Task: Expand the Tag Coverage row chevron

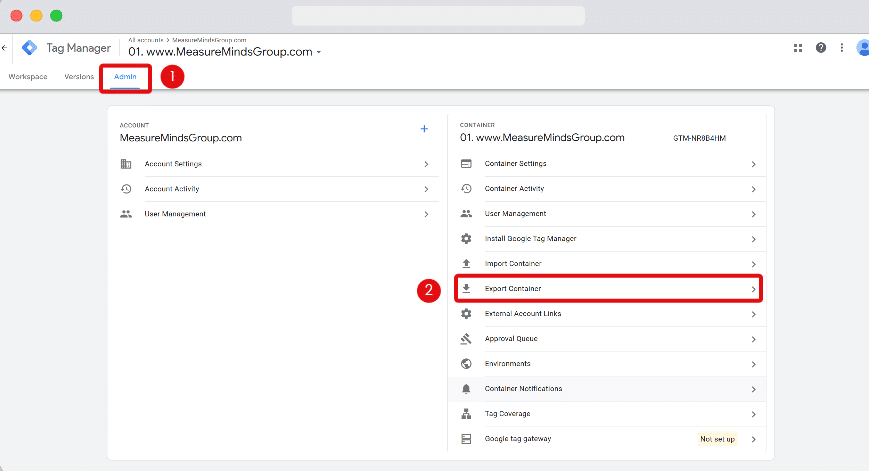Action: point(754,414)
